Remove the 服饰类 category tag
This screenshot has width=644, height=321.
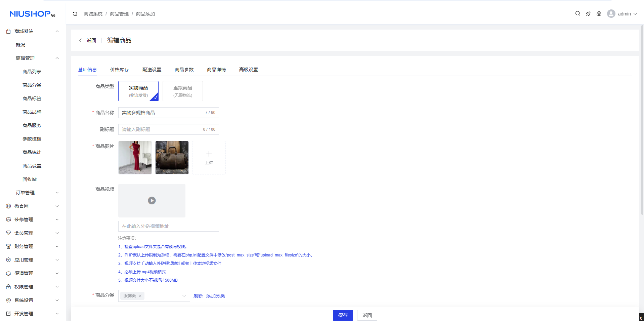pyautogui.click(x=140, y=296)
